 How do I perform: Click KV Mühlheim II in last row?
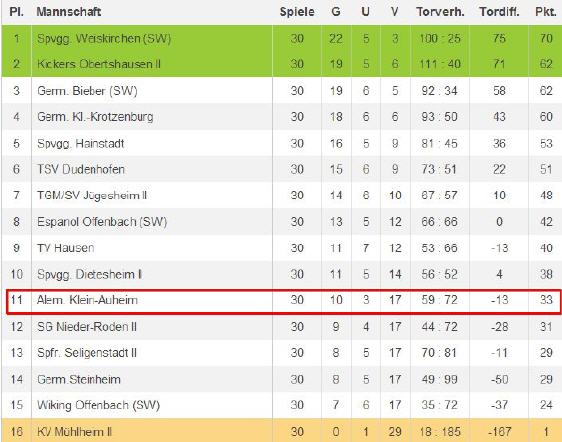pos(74,432)
